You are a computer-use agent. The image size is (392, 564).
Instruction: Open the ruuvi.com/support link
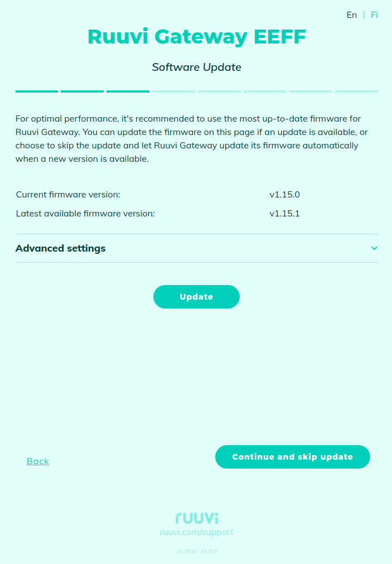coord(196,532)
